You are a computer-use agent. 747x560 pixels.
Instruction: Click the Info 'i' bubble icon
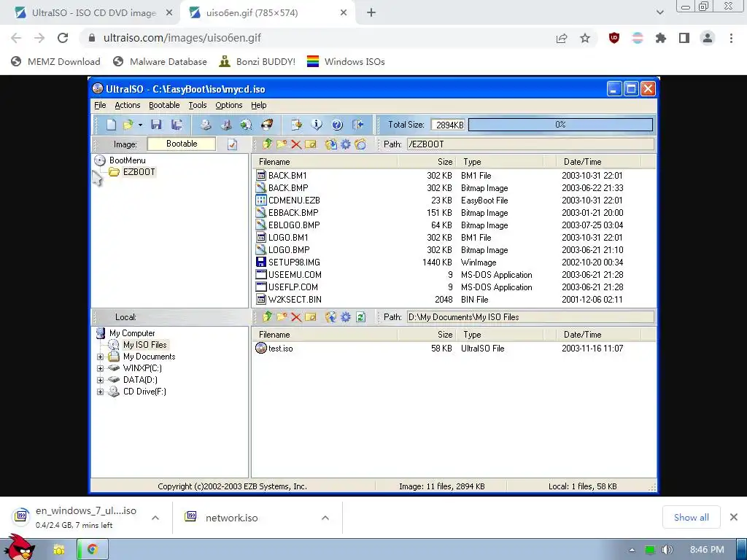pyautogui.click(x=317, y=125)
